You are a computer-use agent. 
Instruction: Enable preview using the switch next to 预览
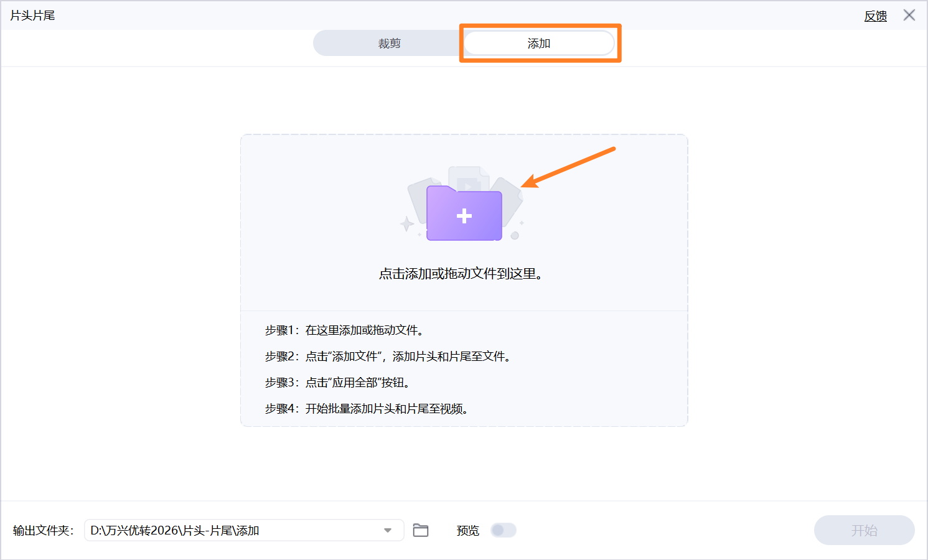tap(503, 530)
